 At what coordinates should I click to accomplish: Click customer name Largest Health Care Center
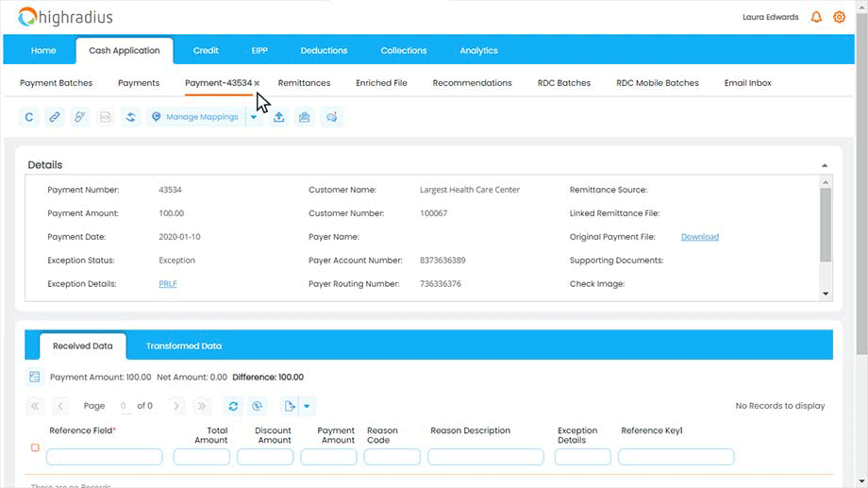(470, 190)
